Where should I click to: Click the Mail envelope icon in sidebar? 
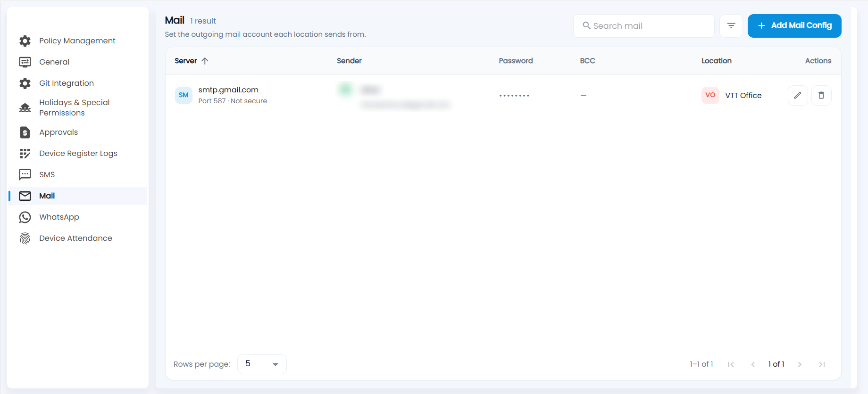pyautogui.click(x=25, y=196)
